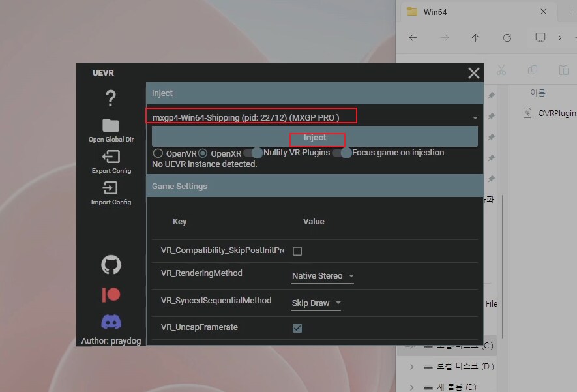Select the OpenVR radio button
The image size is (577, 392).
click(158, 153)
